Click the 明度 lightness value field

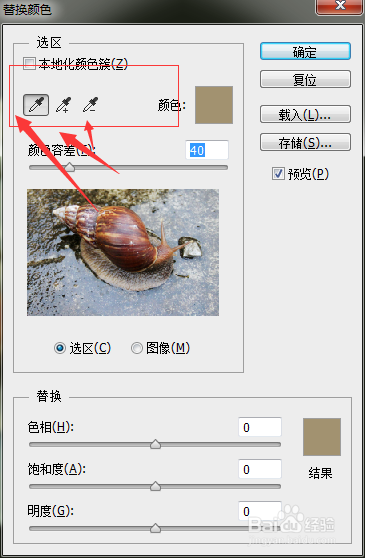[260, 511]
